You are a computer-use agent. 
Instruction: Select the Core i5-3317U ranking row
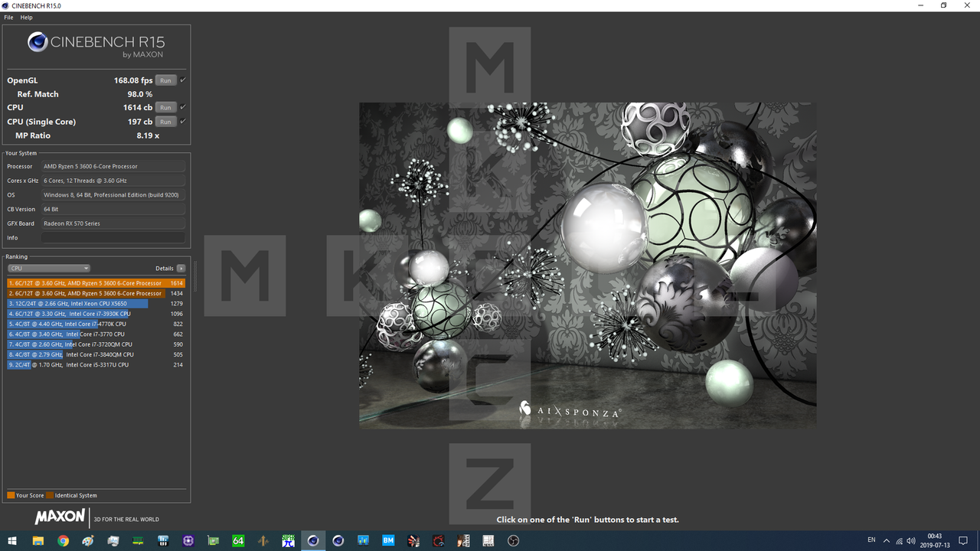(x=96, y=365)
